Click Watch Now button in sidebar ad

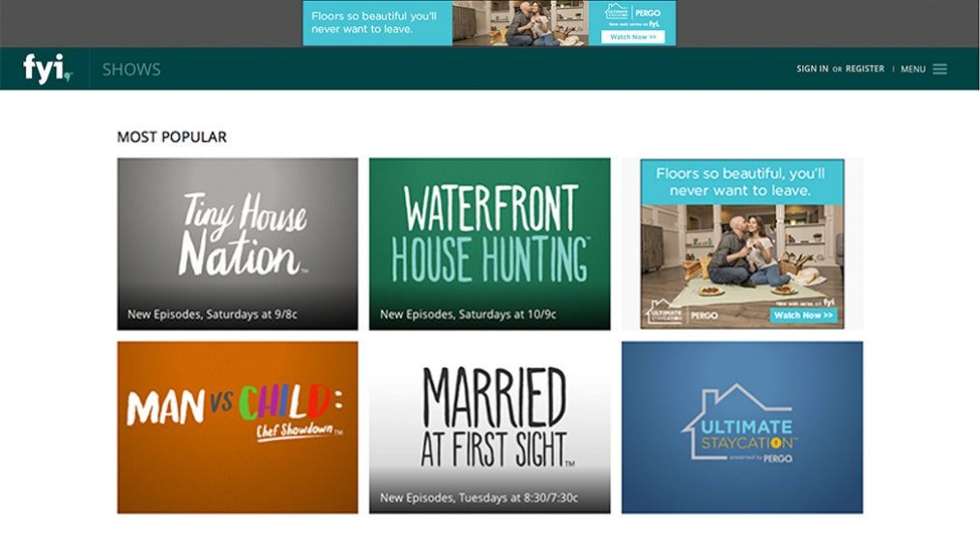click(x=803, y=315)
